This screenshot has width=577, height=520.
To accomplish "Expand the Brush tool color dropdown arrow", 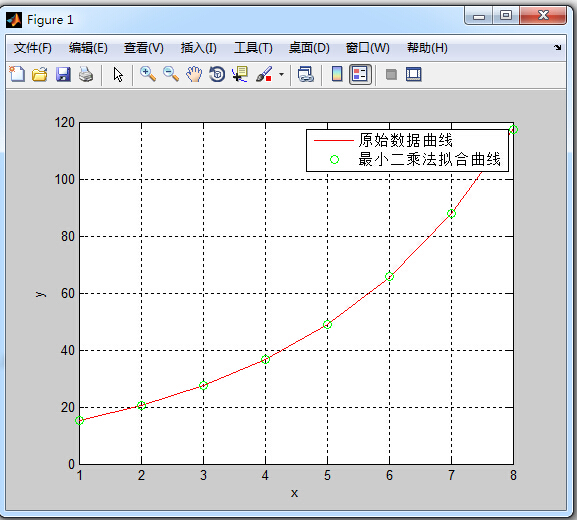I will tap(282, 75).
